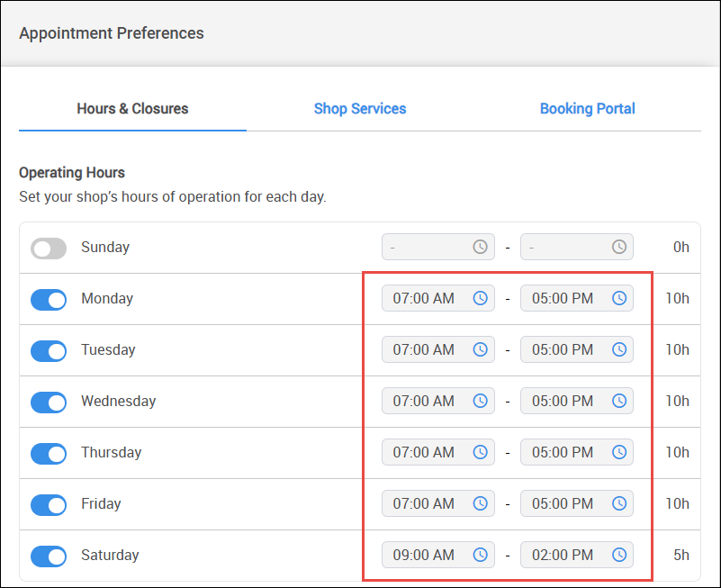Click the Sunday opening time field
721x588 pixels.
438,247
